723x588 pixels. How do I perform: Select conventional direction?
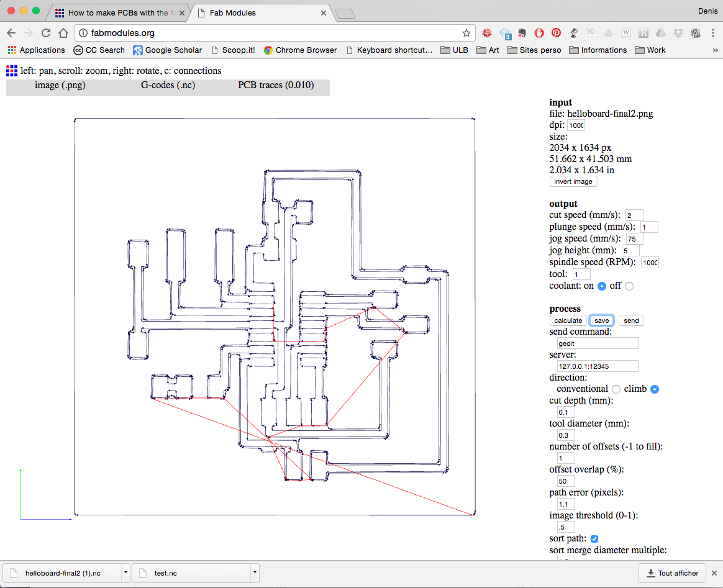616,389
